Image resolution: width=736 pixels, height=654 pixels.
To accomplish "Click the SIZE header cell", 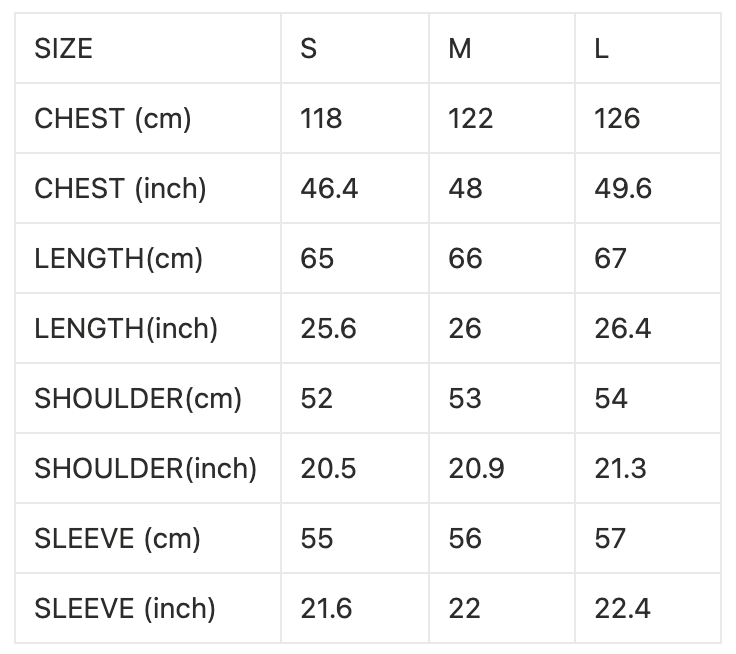I will point(64,48).
